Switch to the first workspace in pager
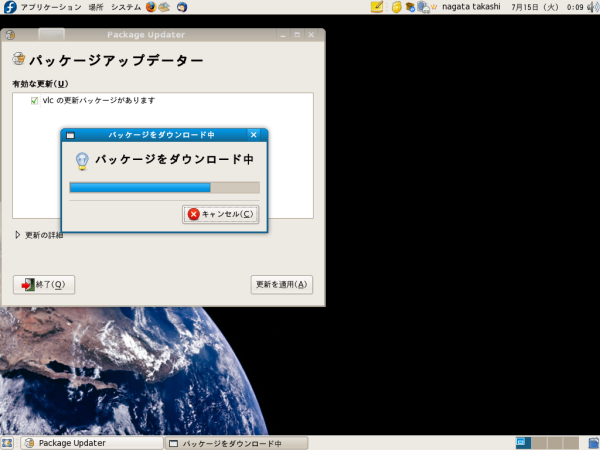 (x=523, y=443)
